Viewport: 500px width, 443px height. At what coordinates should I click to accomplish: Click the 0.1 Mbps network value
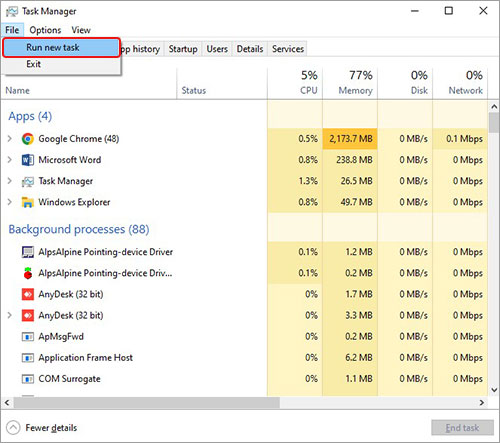point(464,139)
